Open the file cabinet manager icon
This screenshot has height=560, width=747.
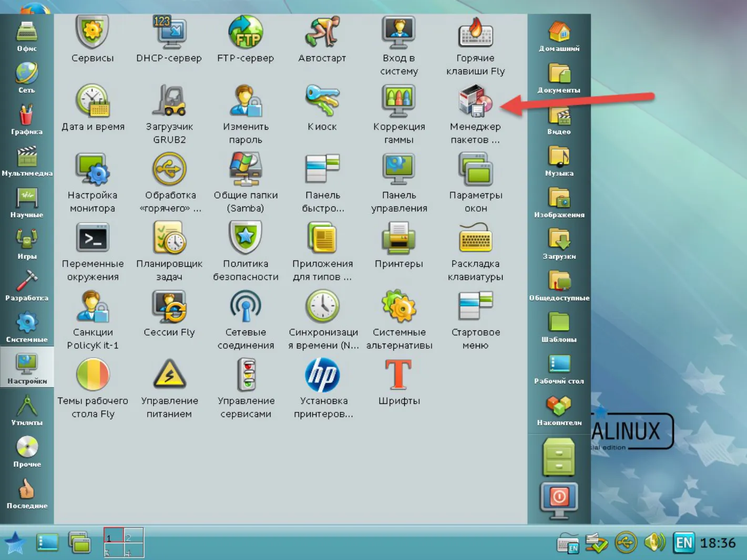[x=559, y=457]
